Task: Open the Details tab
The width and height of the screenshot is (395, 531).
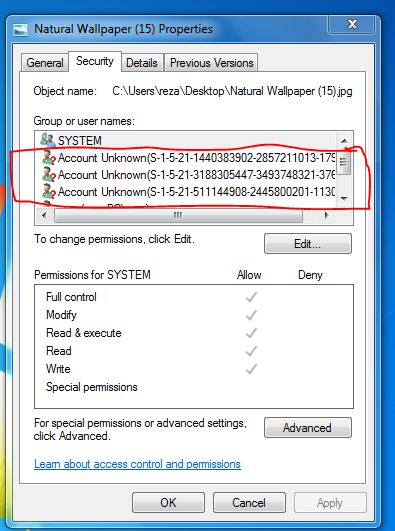Action: (x=142, y=63)
